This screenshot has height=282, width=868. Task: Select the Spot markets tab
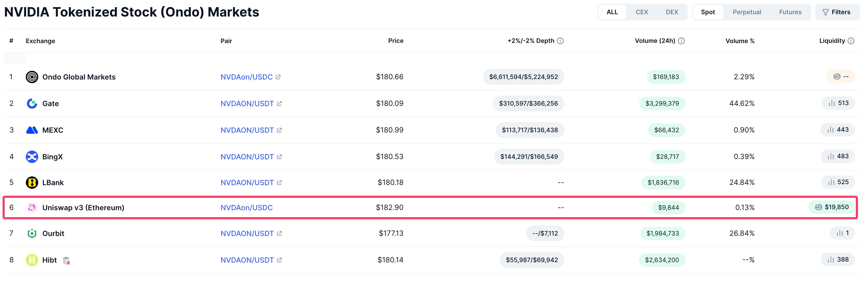pyautogui.click(x=708, y=12)
